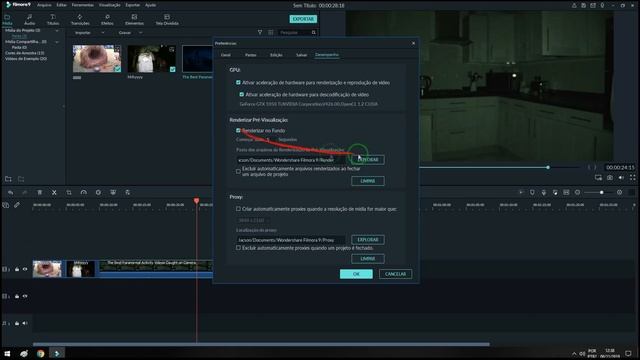Screen dimensions: 640x360
Task: Open the Mídia library tab icon
Action: 7,19
